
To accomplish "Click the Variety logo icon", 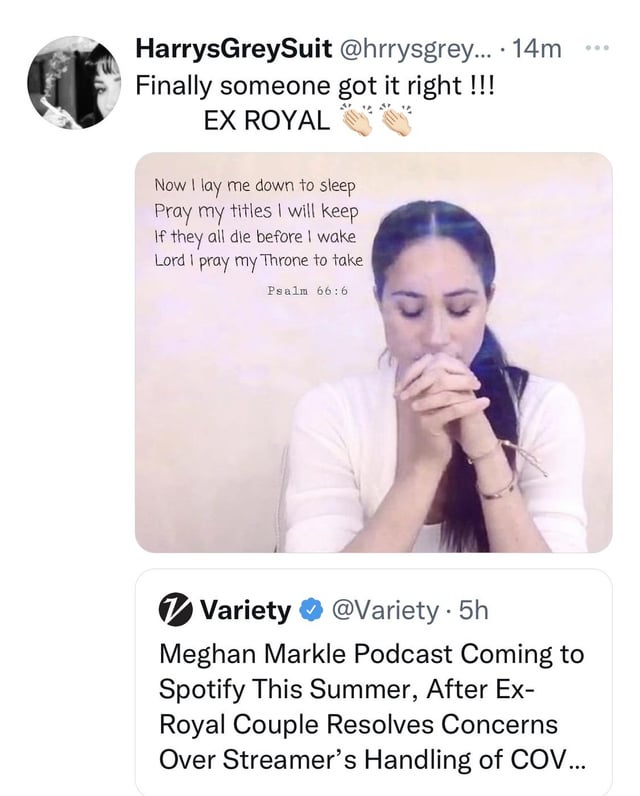I will pos(175,608).
